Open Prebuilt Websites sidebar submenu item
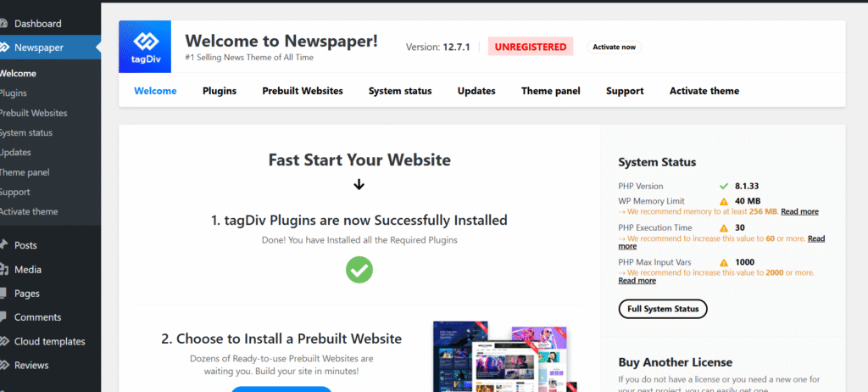Viewport: 868px width, 392px height. [33, 113]
